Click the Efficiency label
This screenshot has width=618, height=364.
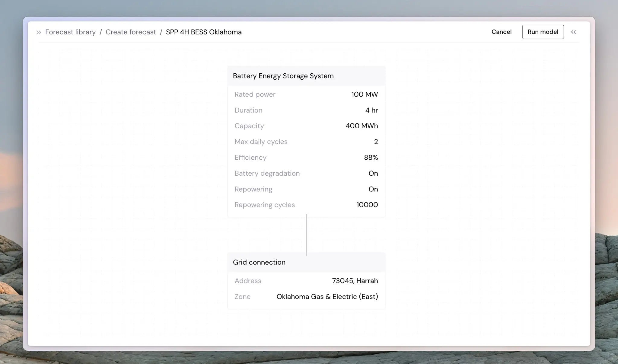point(250,158)
